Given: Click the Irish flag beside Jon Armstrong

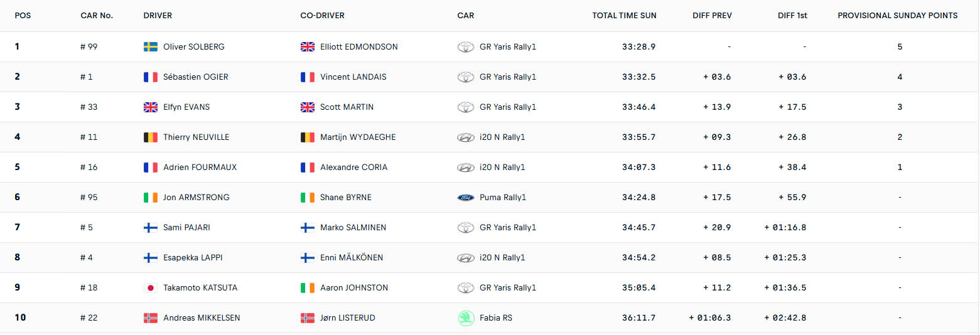Looking at the screenshot, I should [x=151, y=198].
